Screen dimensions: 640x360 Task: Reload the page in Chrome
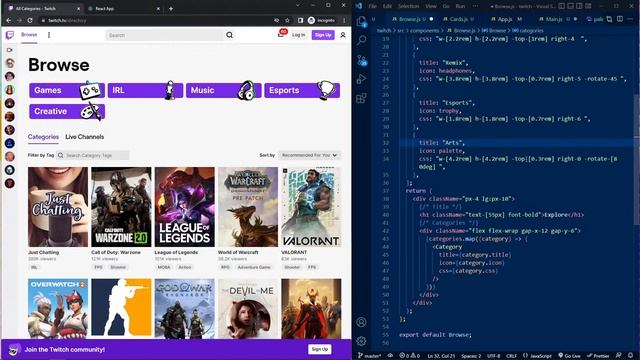pyautogui.click(x=30, y=20)
